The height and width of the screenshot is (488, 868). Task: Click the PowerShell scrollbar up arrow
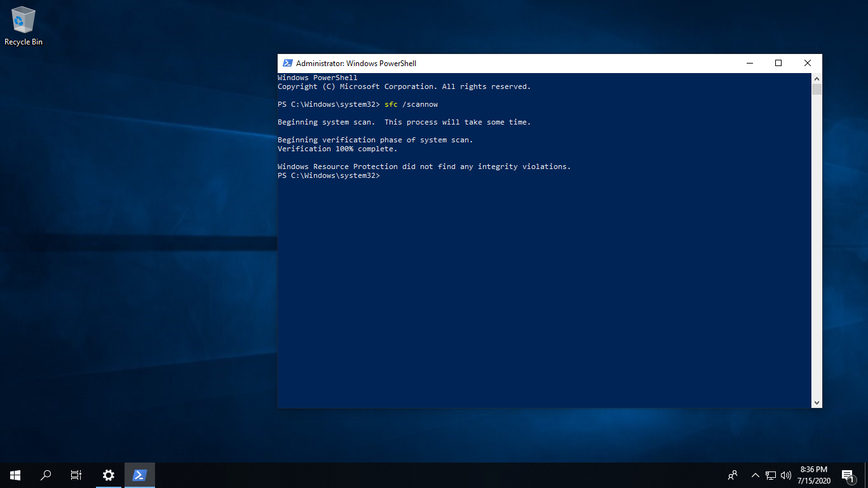tap(817, 78)
